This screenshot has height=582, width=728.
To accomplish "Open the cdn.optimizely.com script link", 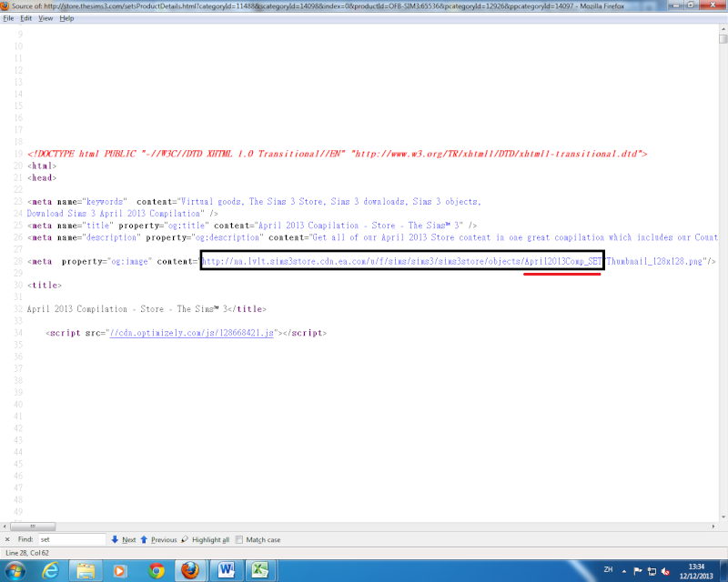I will (x=191, y=333).
